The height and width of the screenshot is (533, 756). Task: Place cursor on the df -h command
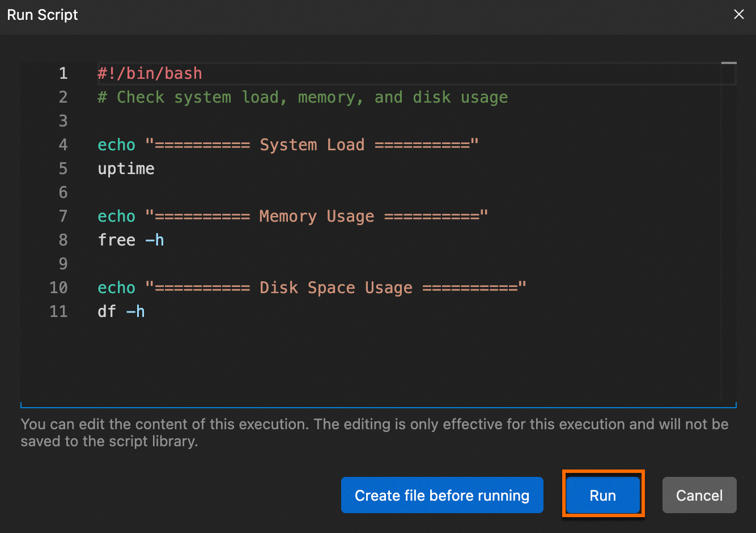point(121,312)
